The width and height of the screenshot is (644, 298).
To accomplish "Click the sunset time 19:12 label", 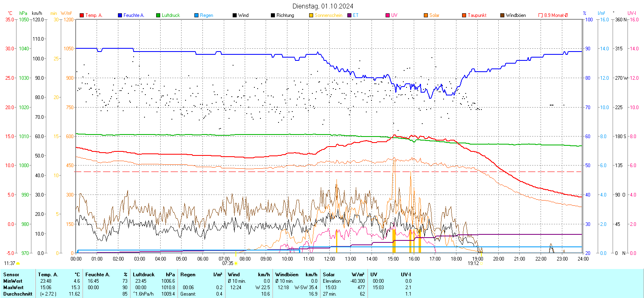I will (x=473, y=263).
